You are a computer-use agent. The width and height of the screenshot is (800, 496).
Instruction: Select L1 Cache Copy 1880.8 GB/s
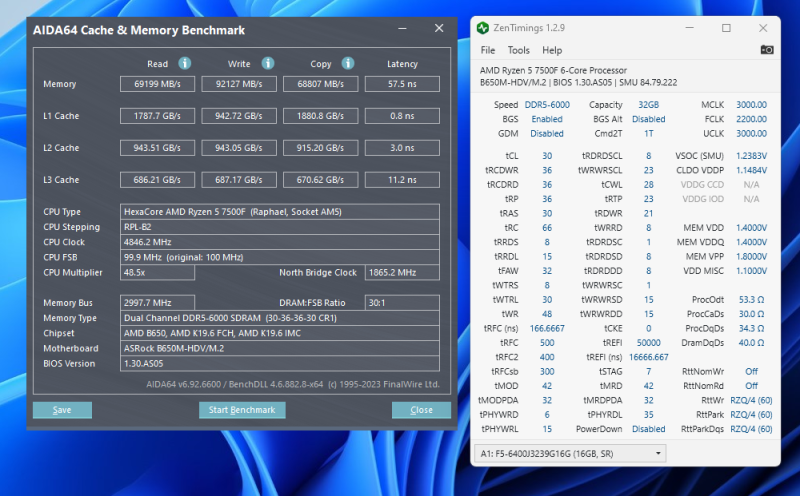[320, 116]
